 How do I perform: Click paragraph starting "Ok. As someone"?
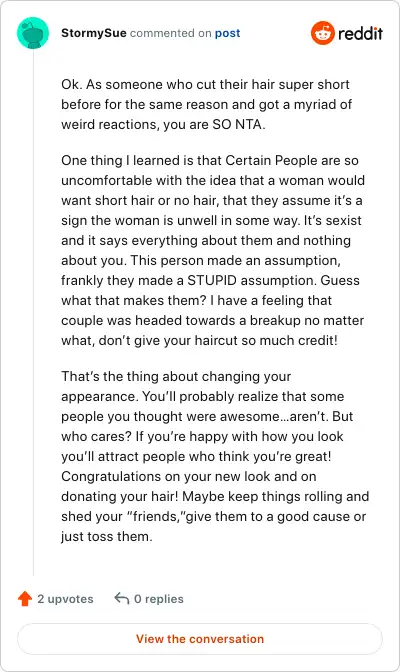click(207, 104)
